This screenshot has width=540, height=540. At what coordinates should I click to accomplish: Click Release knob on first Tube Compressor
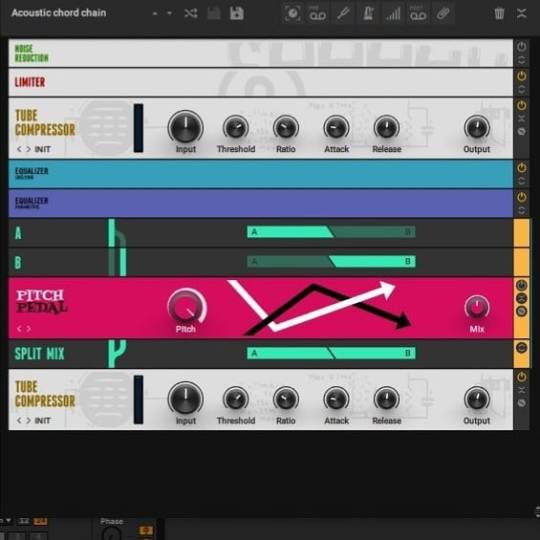pyautogui.click(x=386, y=127)
